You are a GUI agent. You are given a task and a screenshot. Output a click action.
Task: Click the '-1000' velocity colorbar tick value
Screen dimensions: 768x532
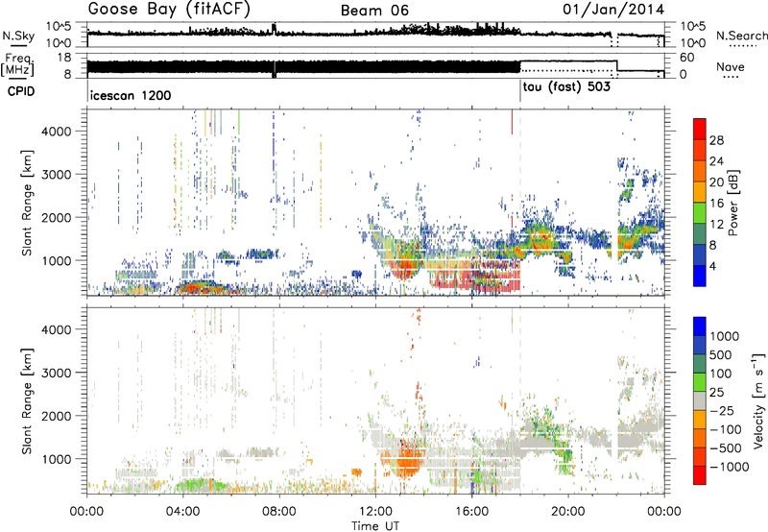pyautogui.click(x=730, y=467)
